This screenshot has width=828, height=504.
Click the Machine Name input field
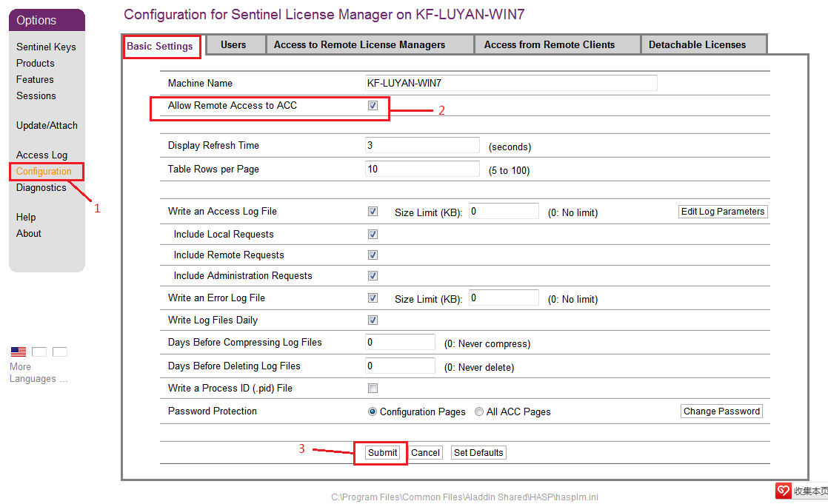click(511, 84)
